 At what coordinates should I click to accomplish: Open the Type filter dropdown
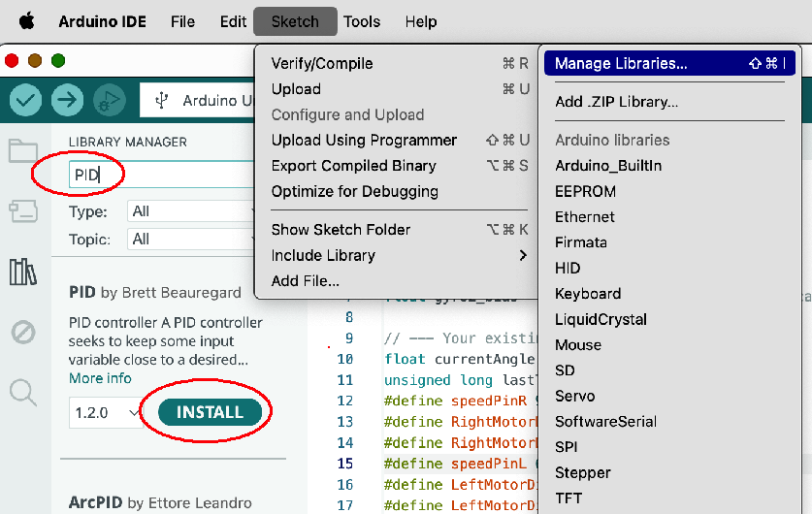click(x=191, y=211)
